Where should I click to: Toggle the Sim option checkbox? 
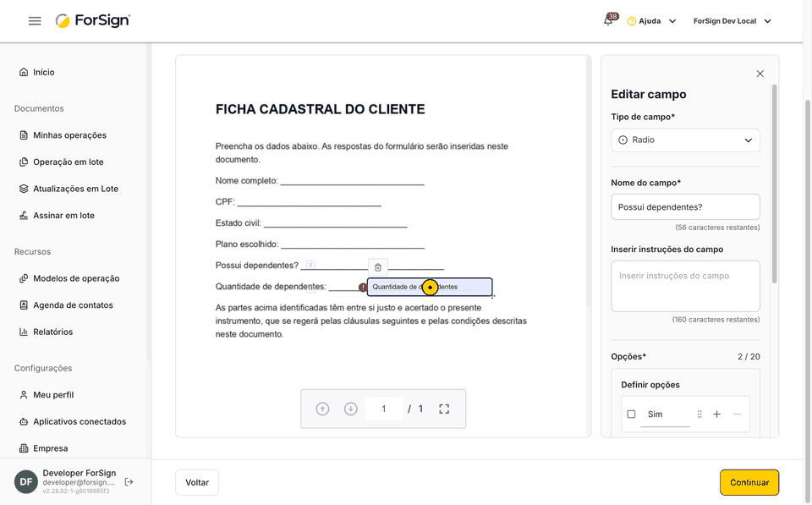631,414
